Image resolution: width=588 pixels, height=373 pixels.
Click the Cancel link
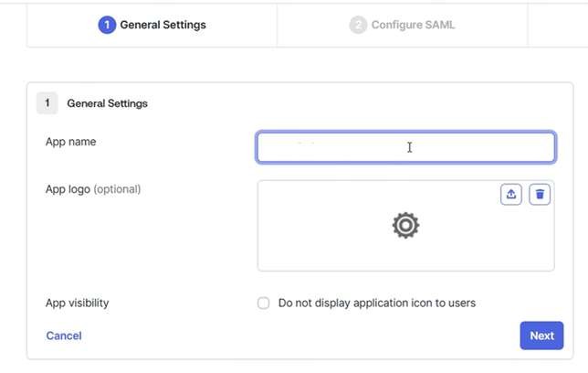[64, 336]
